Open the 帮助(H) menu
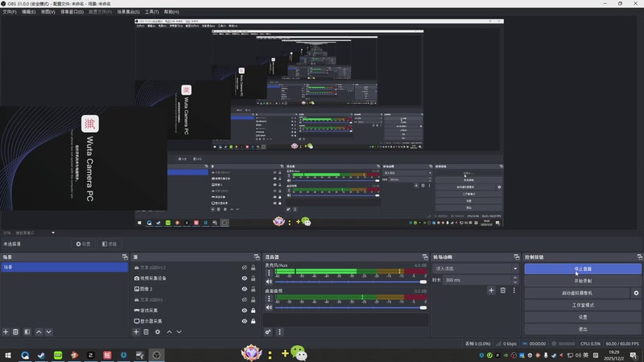644x362 pixels. point(171,12)
